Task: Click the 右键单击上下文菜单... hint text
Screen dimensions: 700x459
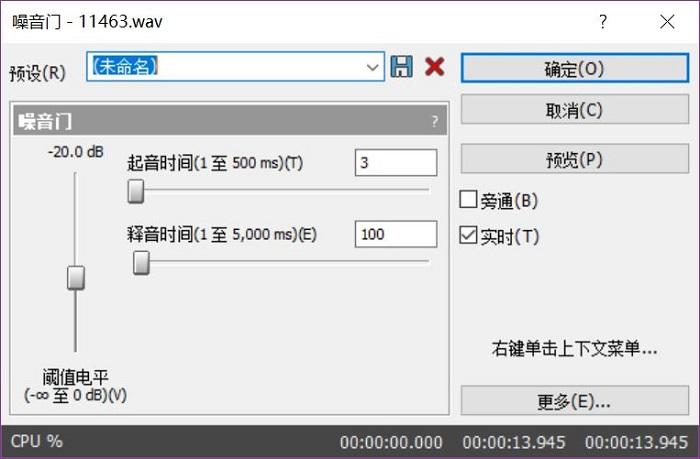Action: (575, 348)
